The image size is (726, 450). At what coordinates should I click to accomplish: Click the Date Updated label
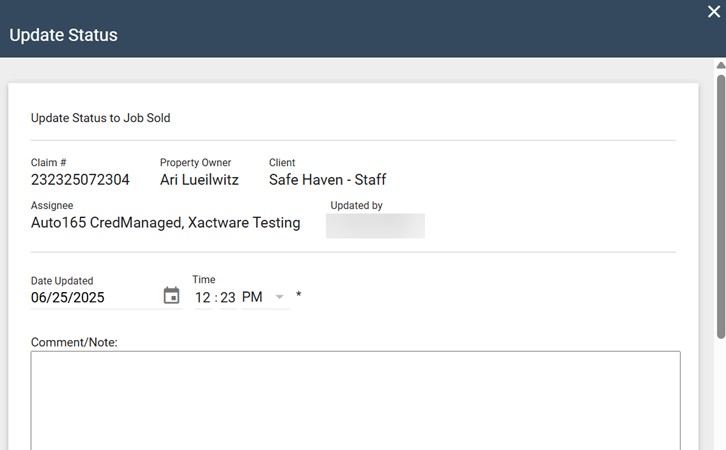tap(62, 281)
